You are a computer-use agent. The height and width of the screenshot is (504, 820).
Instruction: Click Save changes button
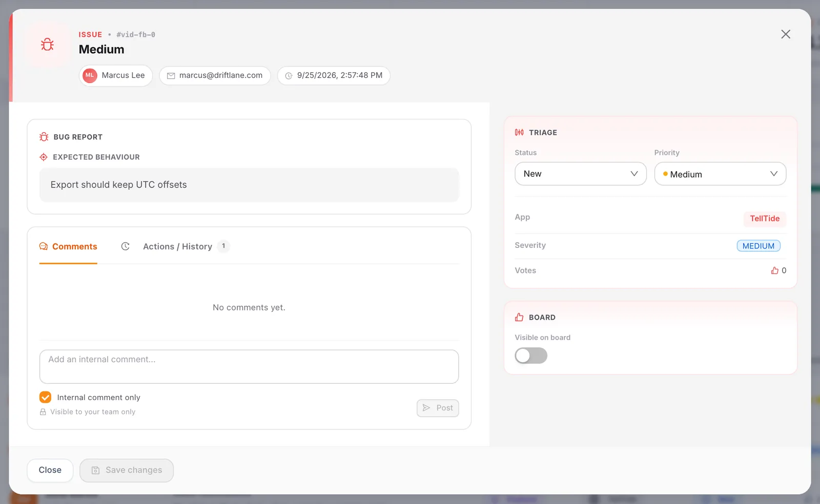pos(126,470)
